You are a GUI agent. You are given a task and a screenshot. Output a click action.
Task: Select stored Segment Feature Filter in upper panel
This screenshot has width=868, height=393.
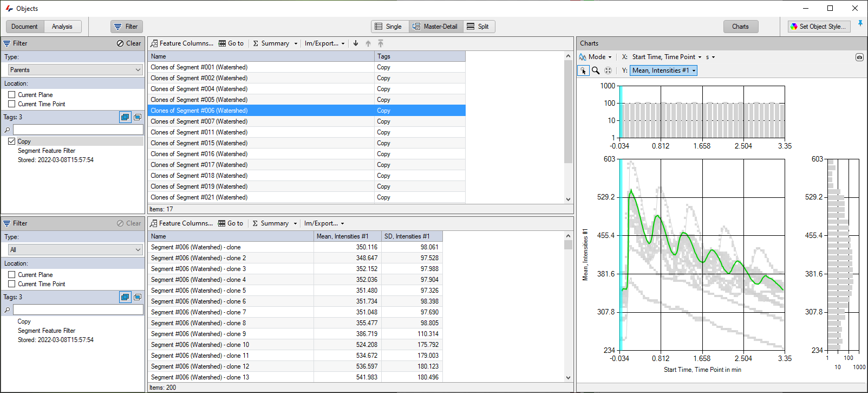tap(47, 151)
